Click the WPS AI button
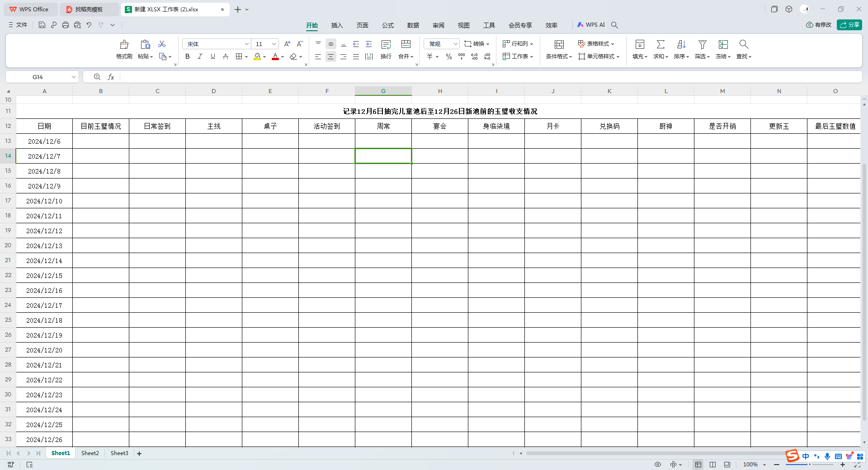The image size is (868, 470). point(591,25)
